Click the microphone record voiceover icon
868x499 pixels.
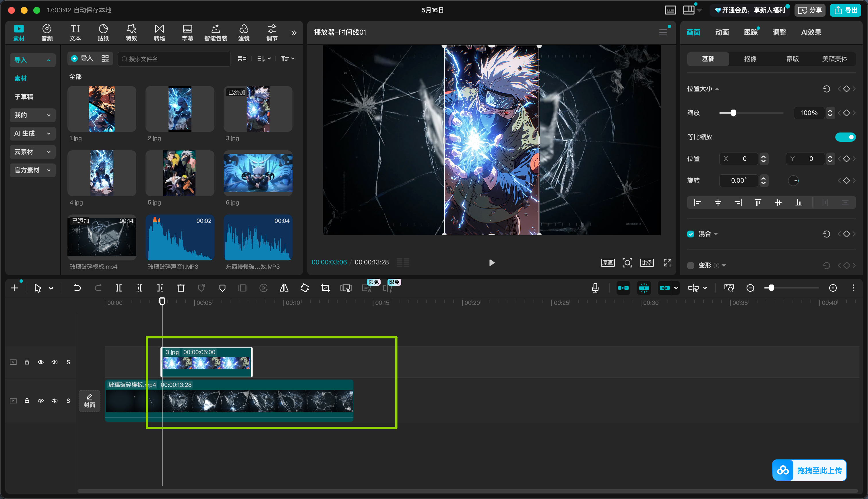[x=595, y=288]
